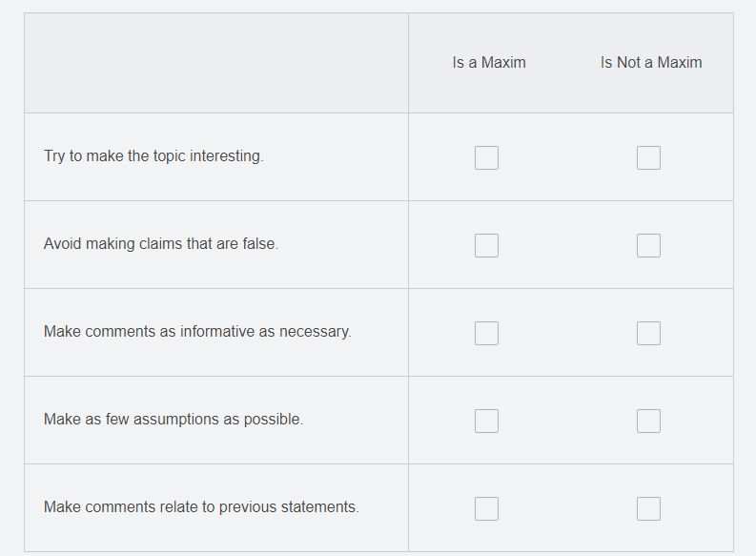
Task: Select 'Is Not a Maxim' for few assumptions row
Action: [x=648, y=421]
